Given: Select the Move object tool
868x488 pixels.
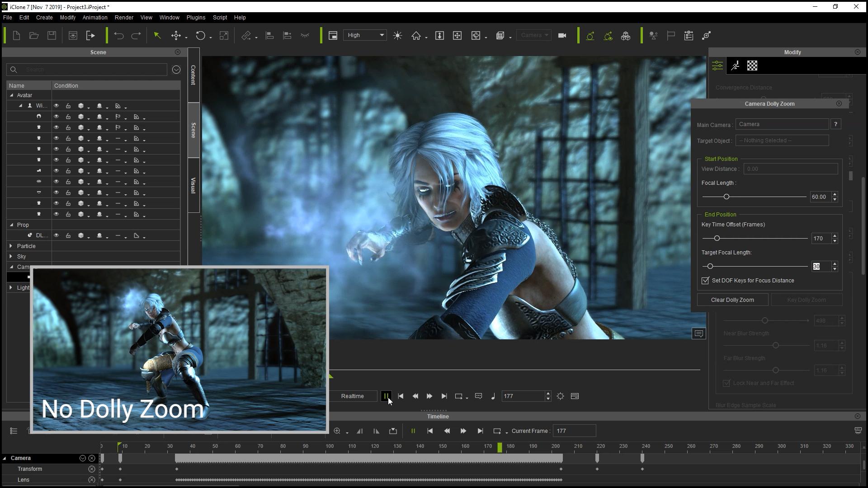Looking at the screenshot, I should (x=176, y=36).
